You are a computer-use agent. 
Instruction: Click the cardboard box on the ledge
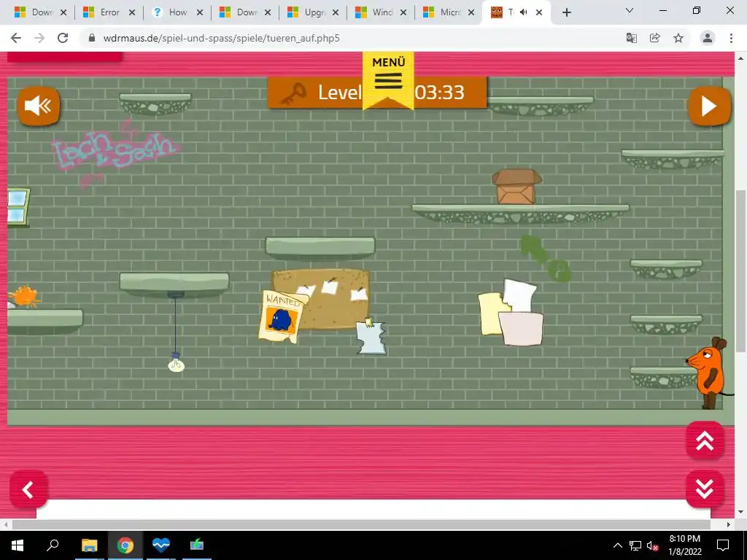click(516, 187)
